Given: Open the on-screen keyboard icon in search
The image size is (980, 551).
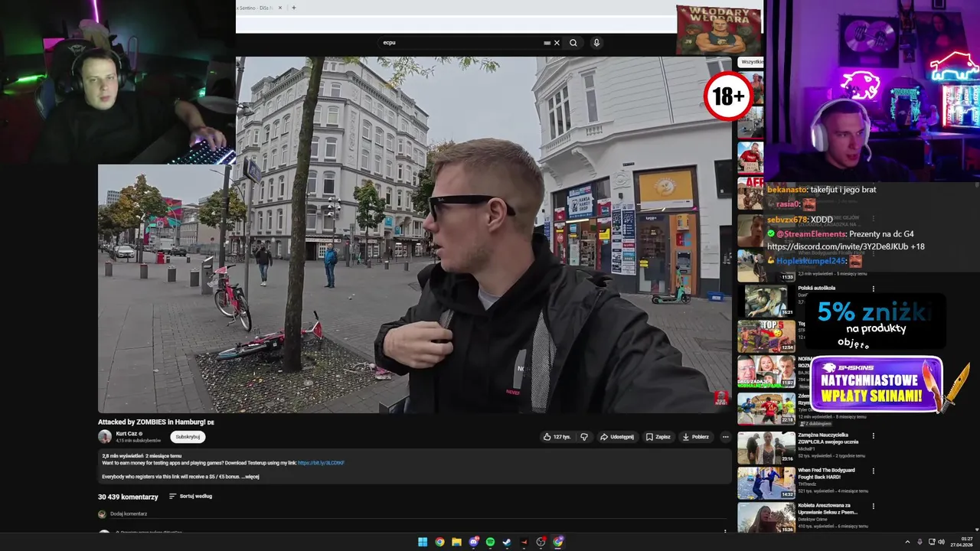Looking at the screenshot, I should click(547, 43).
